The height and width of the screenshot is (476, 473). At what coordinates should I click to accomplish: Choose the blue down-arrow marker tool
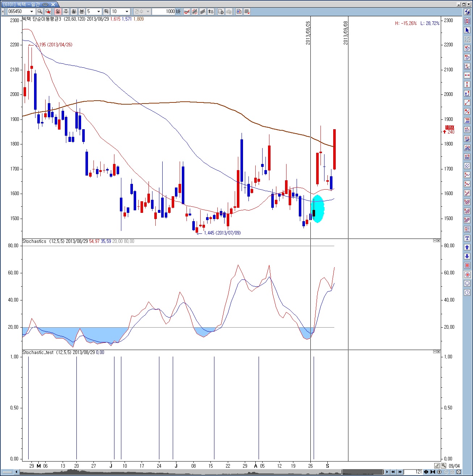coord(467,256)
